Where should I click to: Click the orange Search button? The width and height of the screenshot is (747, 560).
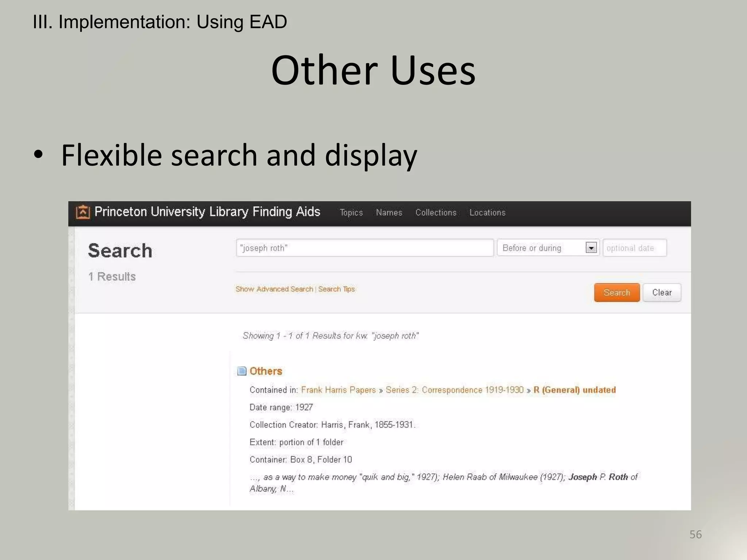tap(617, 292)
